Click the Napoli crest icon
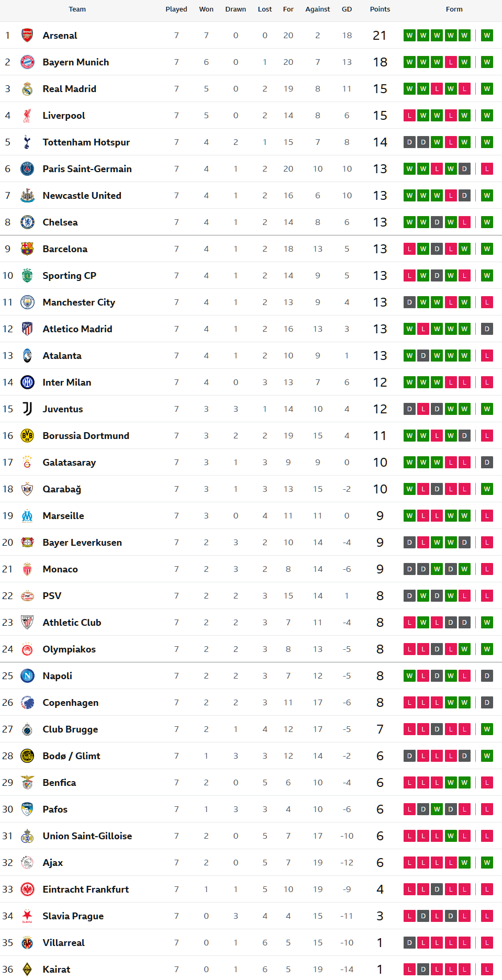 pyautogui.click(x=27, y=676)
